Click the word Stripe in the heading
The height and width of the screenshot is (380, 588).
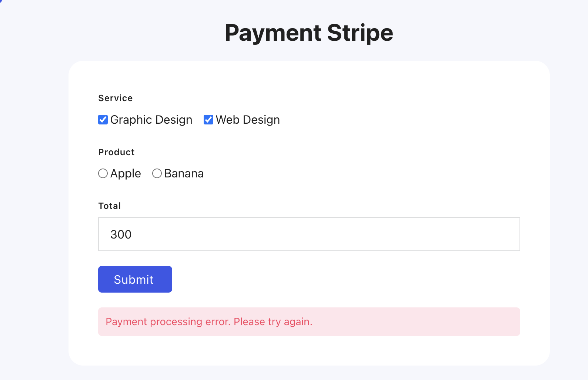coord(360,33)
